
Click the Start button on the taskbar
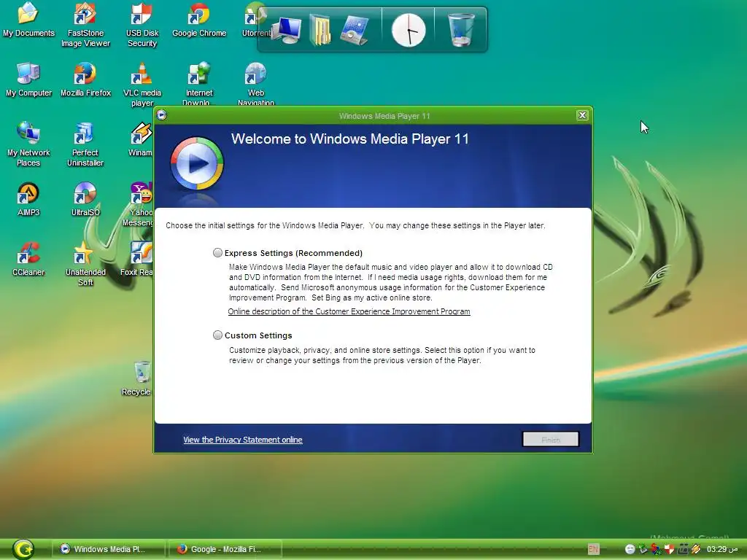[23, 549]
